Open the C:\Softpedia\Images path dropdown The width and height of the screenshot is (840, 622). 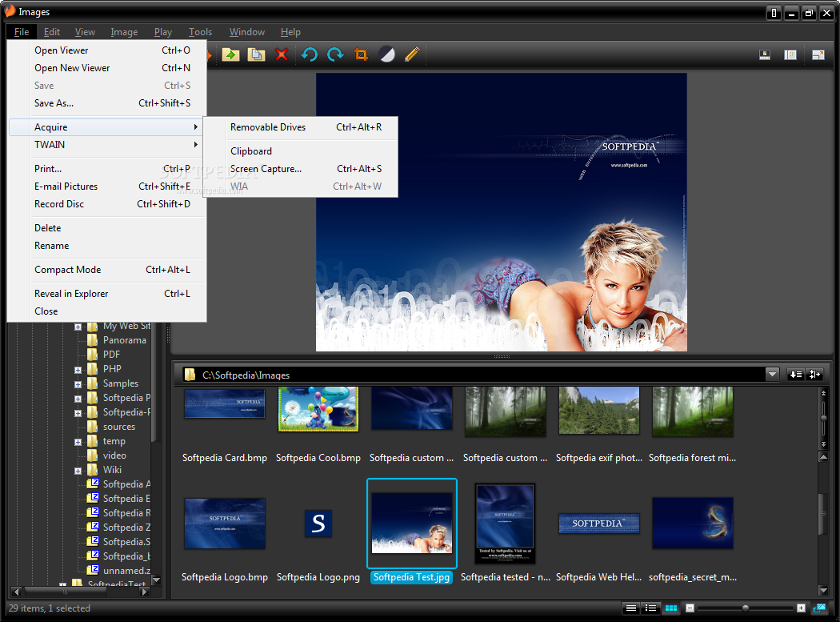click(772, 375)
